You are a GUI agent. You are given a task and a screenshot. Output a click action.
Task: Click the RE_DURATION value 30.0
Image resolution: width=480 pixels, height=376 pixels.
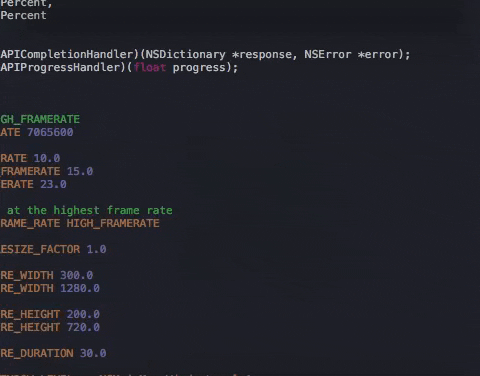(x=93, y=353)
